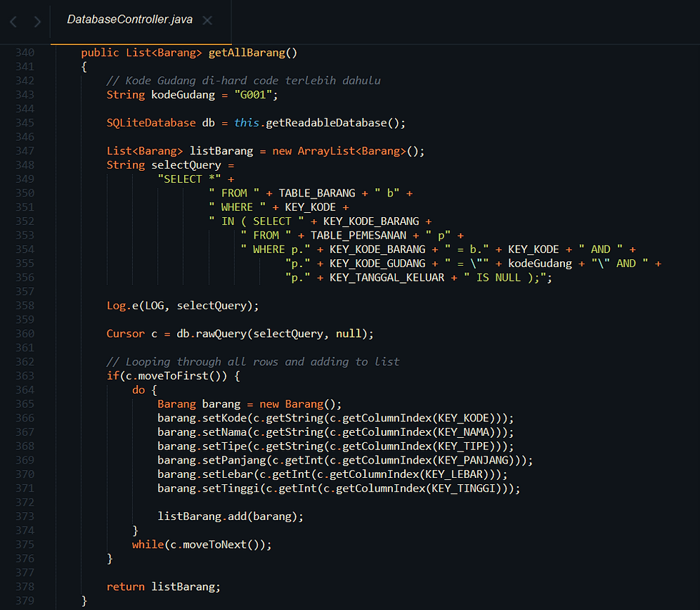Screen dimensions: 700x610
Task: Click line number 360 in gutter
Action: coord(25,334)
